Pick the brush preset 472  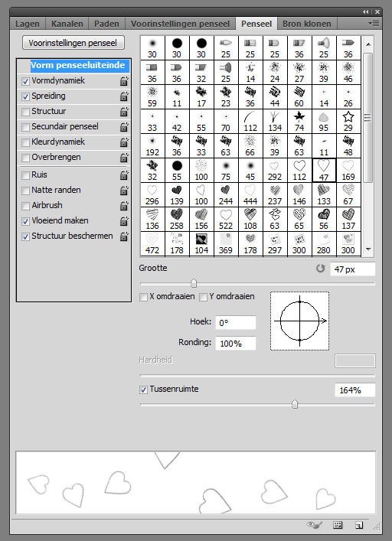pos(152,244)
